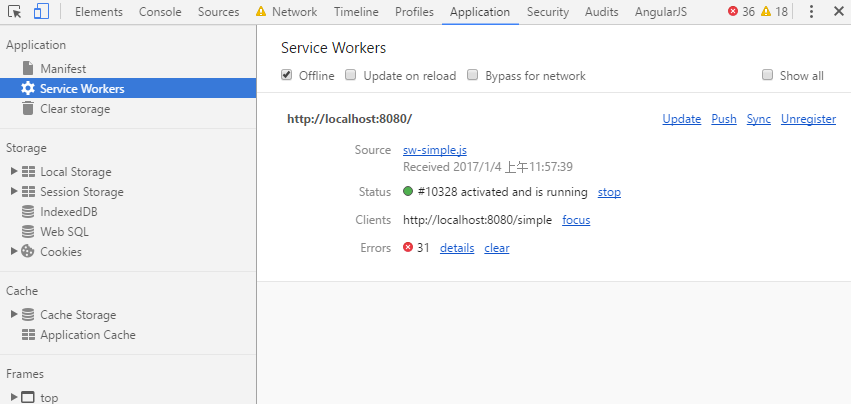Switch to the Elements tab
This screenshot has height=404, width=851.
[99, 12]
